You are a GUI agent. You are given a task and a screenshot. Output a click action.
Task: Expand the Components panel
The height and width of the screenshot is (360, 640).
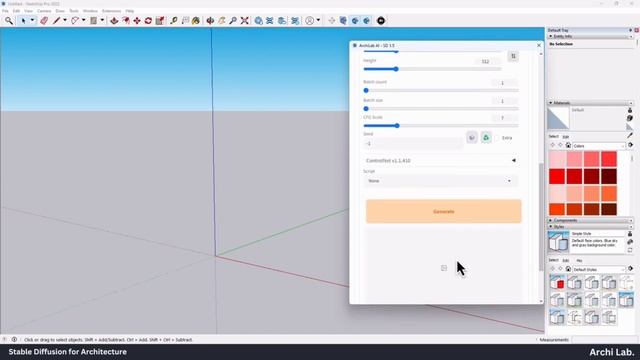590,220
